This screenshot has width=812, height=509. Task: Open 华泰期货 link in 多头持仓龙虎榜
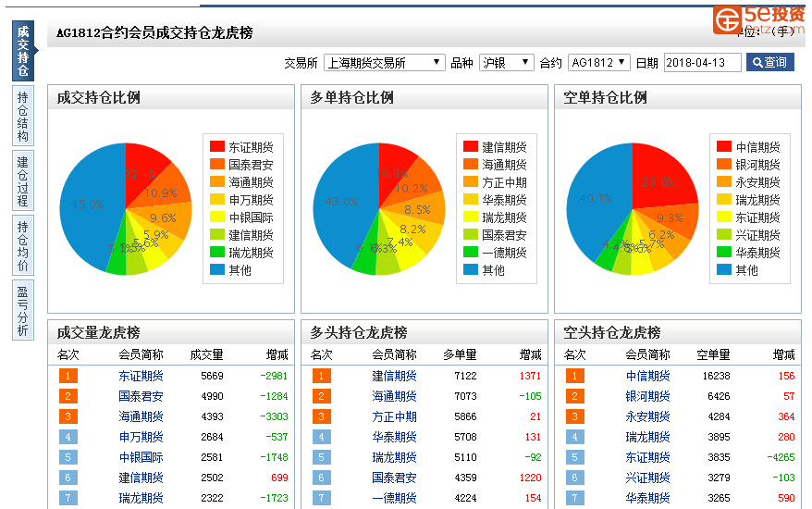(x=394, y=437)
